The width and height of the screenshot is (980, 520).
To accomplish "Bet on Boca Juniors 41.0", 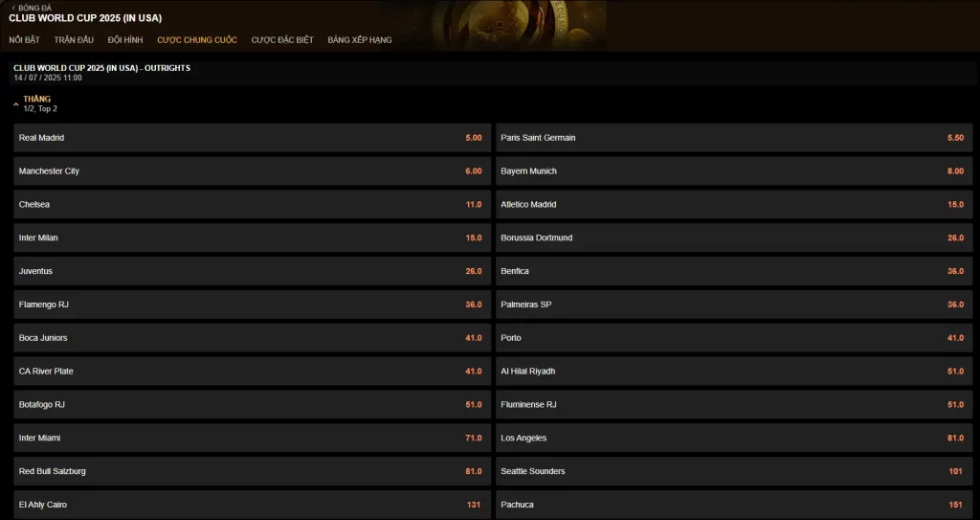I will click(x=252, y=338).
